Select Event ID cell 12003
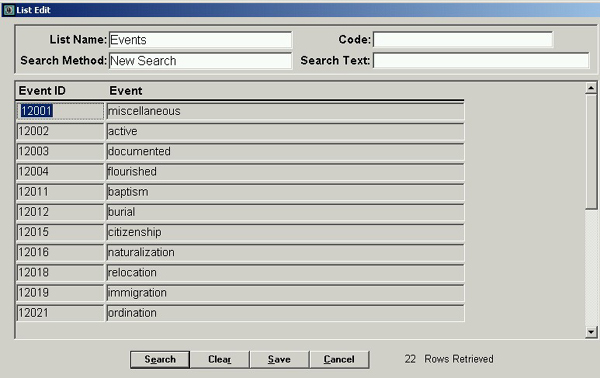The height and width of the screenshot is (378, 600). click(60, 152)
